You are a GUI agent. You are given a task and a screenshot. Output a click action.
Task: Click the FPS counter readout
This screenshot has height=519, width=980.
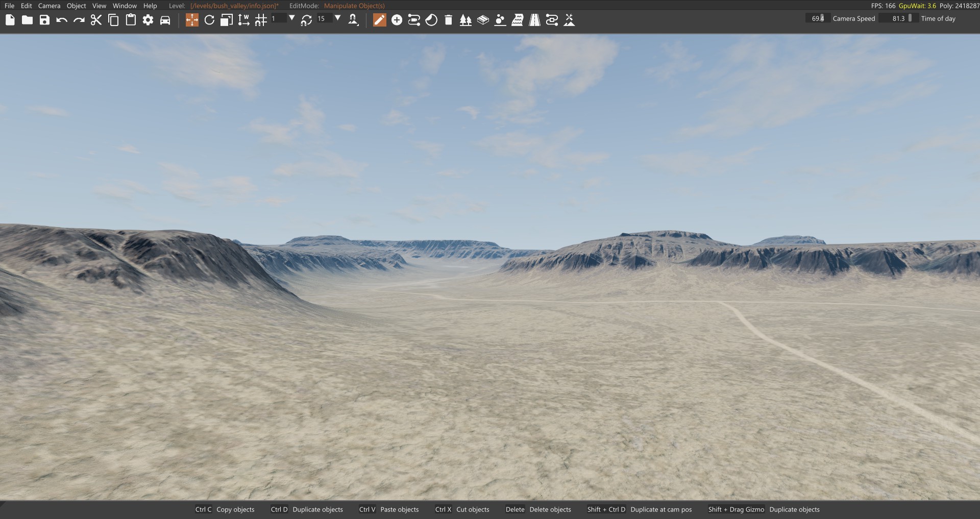(883, 6)
